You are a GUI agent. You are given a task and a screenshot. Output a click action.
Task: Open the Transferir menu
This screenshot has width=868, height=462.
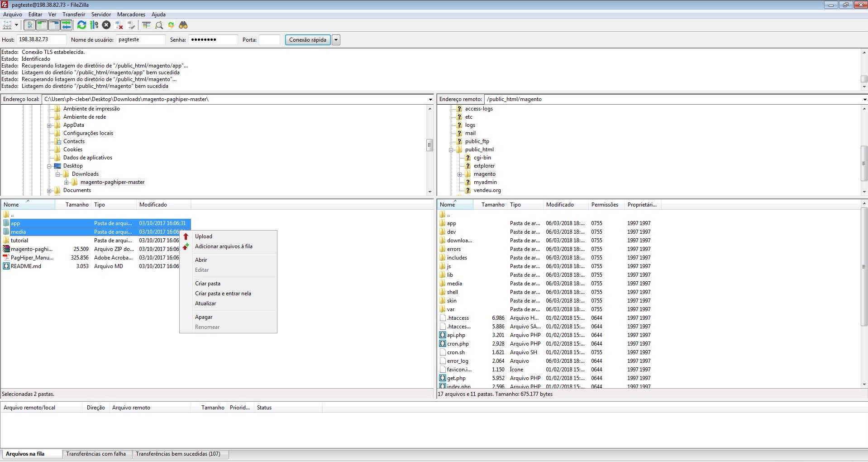pos(74,14)
